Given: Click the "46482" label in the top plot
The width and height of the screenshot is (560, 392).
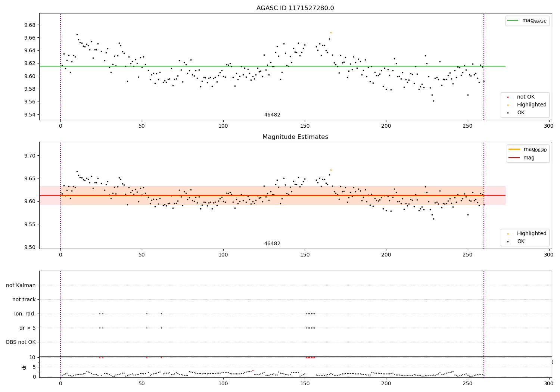Looking at the screenshot, I should click(x=272, y=115).
